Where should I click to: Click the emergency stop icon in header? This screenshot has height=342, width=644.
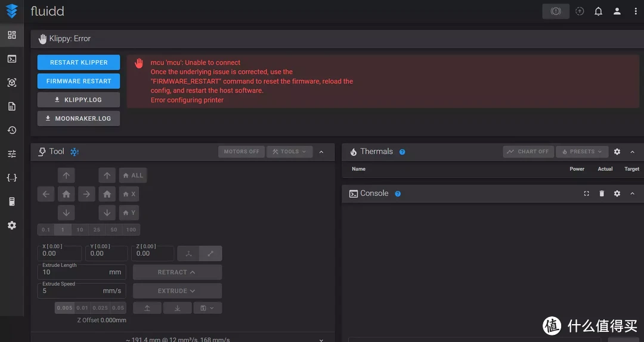point(556,11)
